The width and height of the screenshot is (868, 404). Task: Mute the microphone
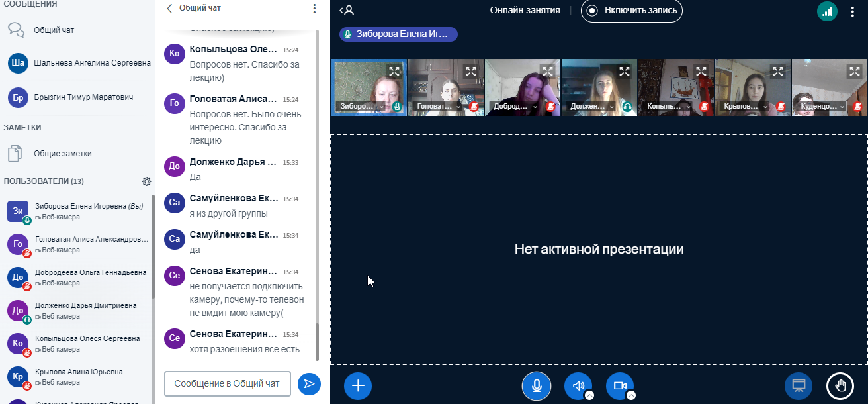(537, 385)
